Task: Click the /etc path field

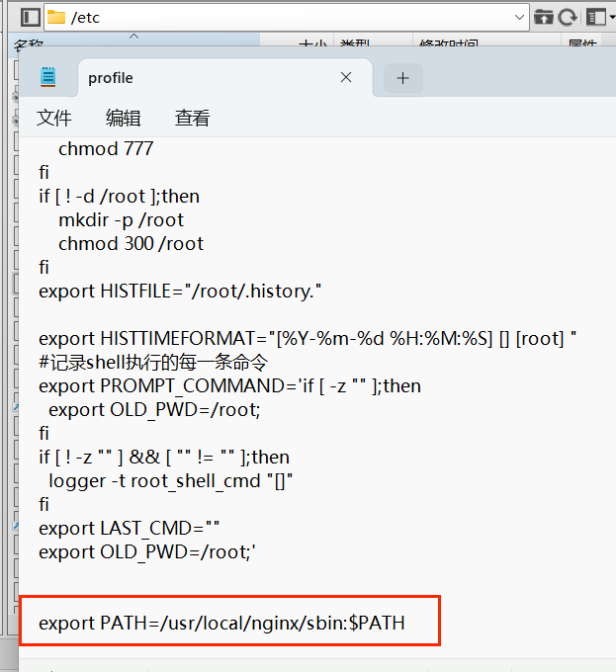Action: (x=287, y=18)
